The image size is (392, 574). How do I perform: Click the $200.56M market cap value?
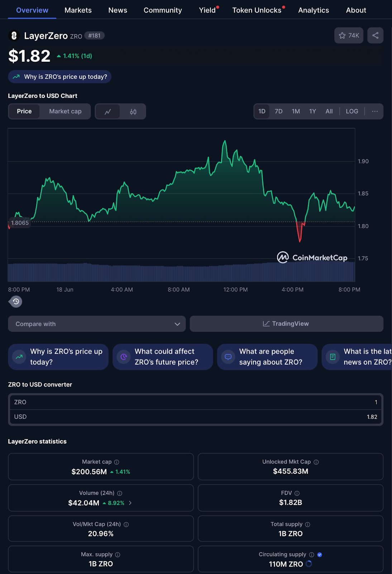click(89, 472)
